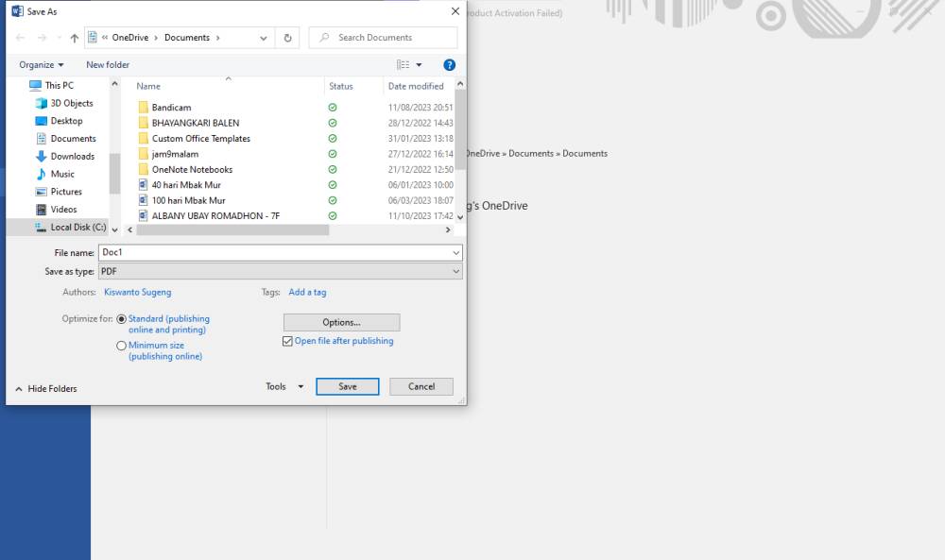
Task: Open the help question mark icon
Action: coord(449,65)
